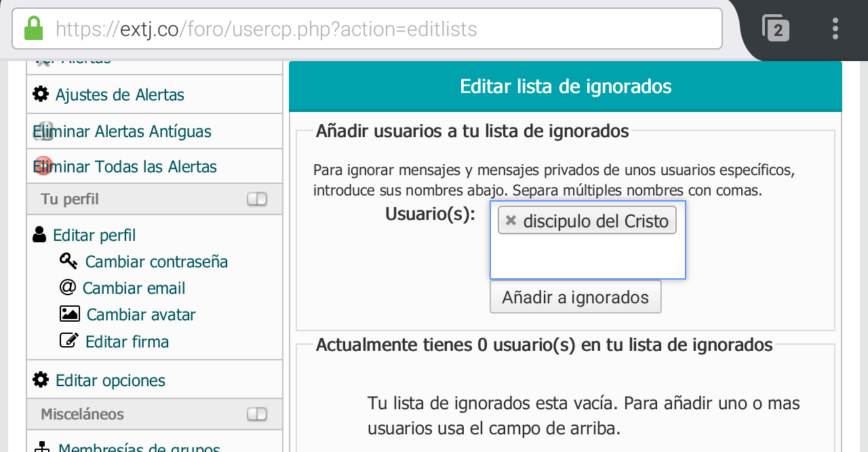Go to Cambiar contraseña page
Screen dimensions: 868x452
(156, 261)
